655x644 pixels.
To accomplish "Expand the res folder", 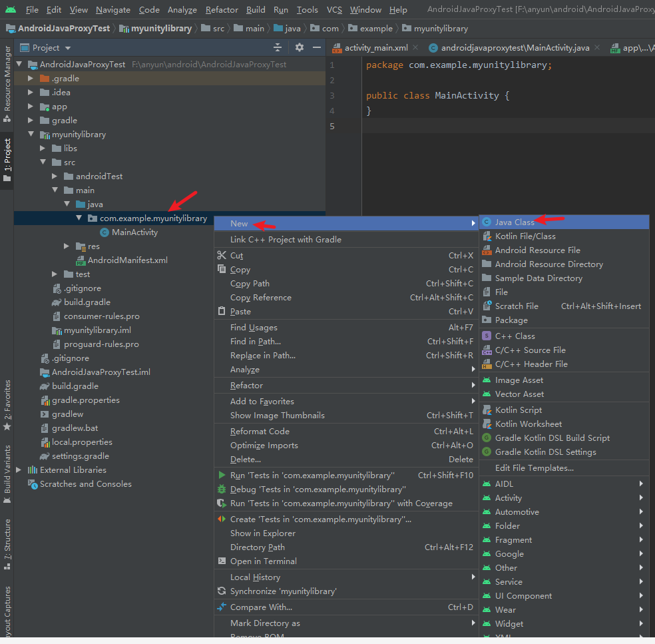I will tap(66, 246).
